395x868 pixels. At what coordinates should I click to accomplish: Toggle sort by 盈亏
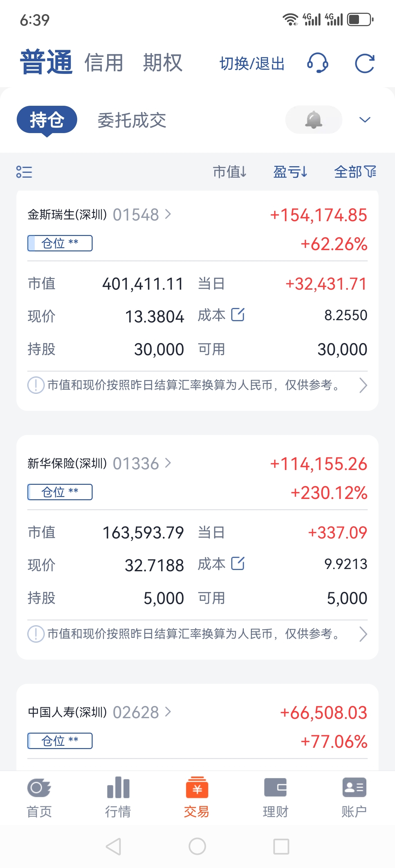point(290,172)
